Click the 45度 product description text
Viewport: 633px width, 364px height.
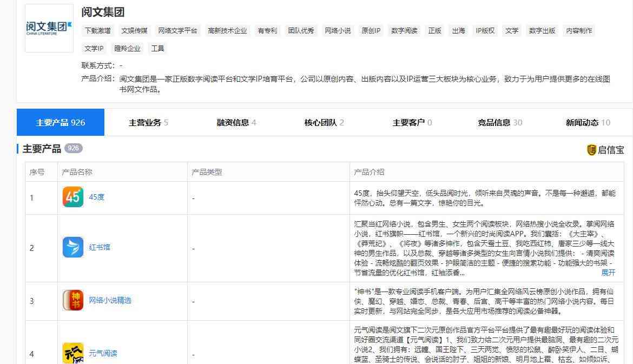point(484,198)
